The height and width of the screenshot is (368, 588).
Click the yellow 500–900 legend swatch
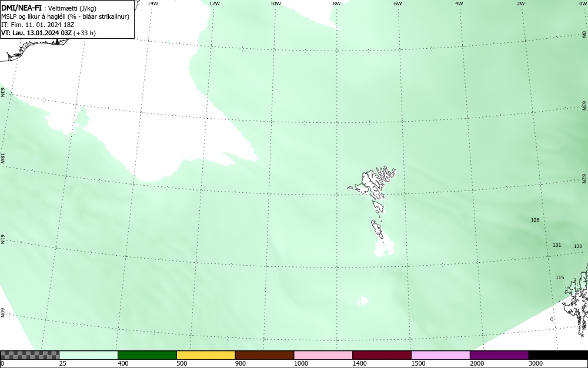[x=206, y=355]
